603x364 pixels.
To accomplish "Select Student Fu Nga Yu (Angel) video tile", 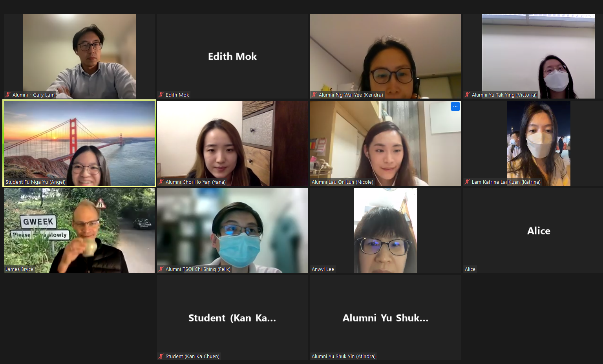I will [x=79, y=143].
